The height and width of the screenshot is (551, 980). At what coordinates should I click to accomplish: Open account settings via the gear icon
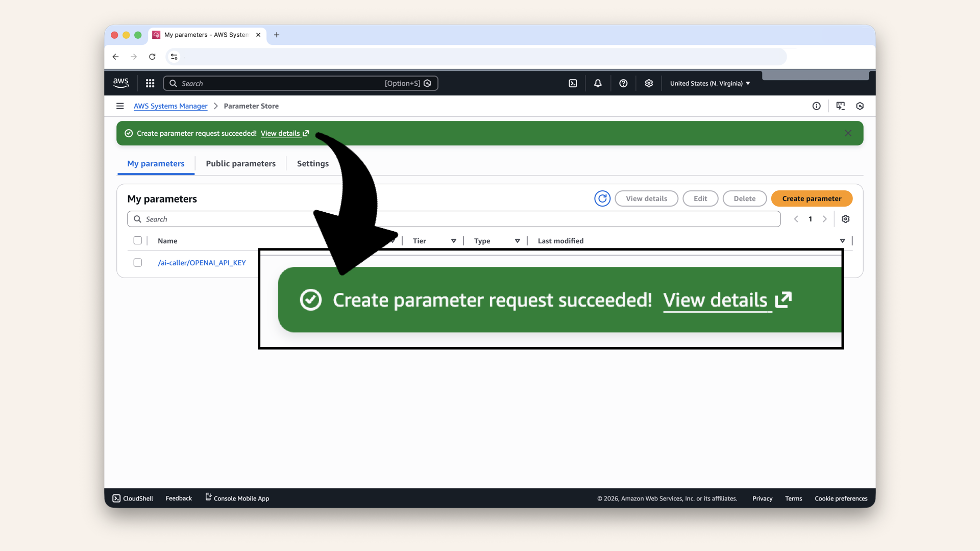(649, 83)
